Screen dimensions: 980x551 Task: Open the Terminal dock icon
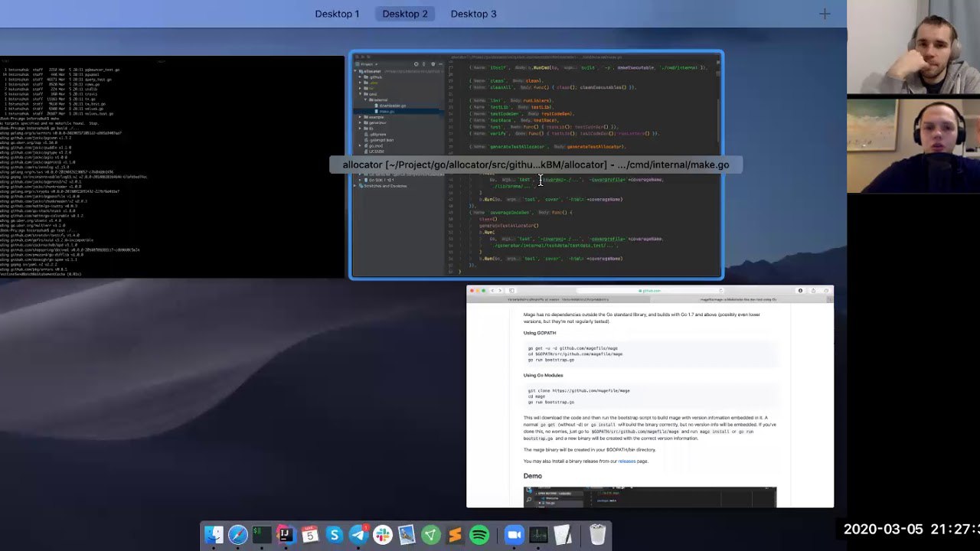pos(262,535)
